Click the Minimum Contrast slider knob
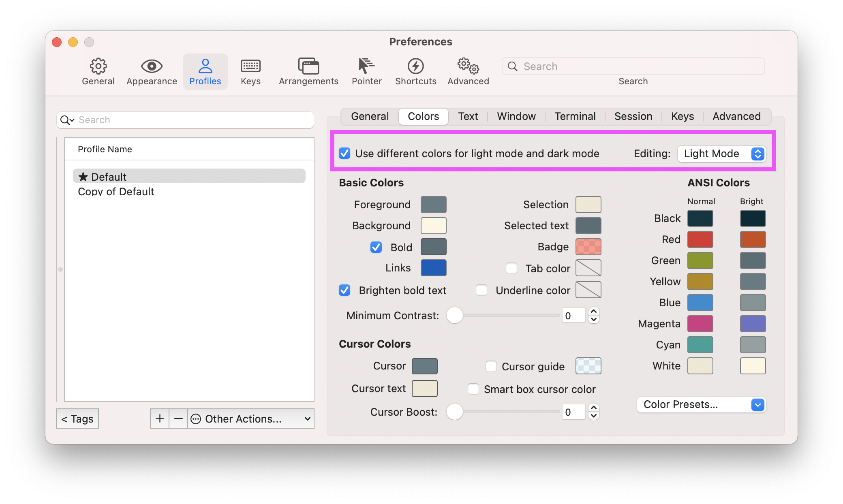The image size is (843, 504). [455, 315]
